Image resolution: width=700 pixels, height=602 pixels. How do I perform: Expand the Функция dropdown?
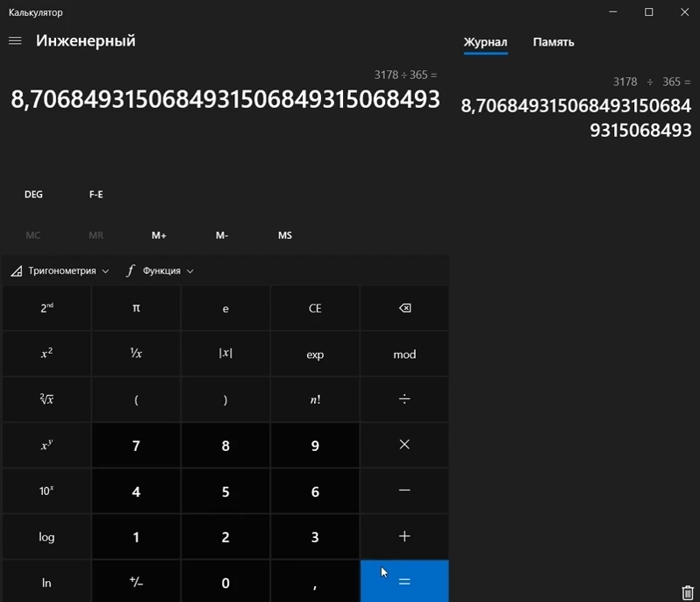[x=160, y=271]
